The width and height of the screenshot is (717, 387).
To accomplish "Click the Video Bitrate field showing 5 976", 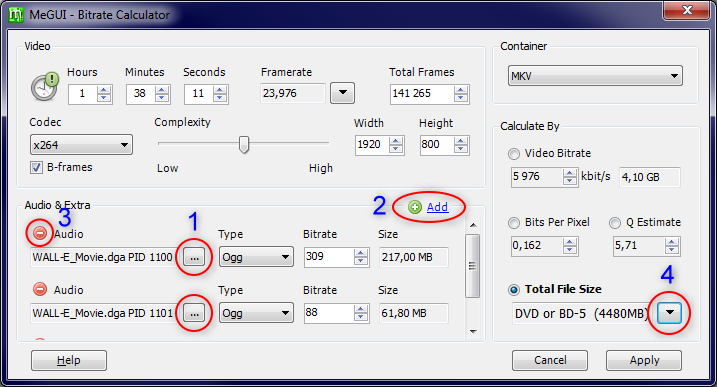I will (537, 177).
